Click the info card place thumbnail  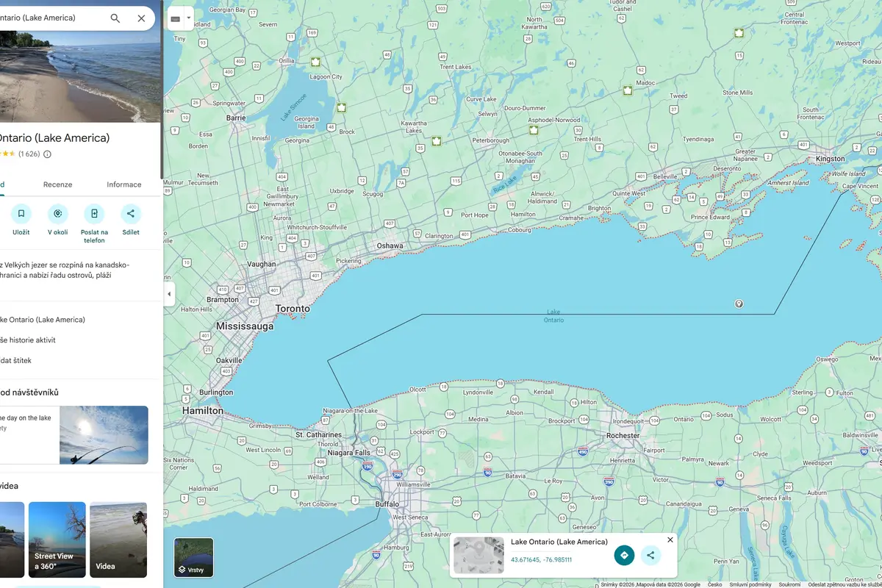(x=478, y=555)
